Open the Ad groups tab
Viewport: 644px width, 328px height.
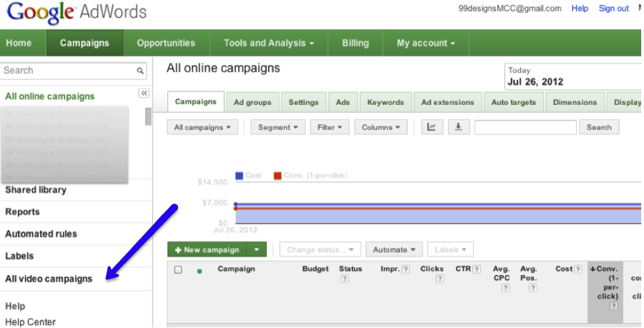point(253,102)
